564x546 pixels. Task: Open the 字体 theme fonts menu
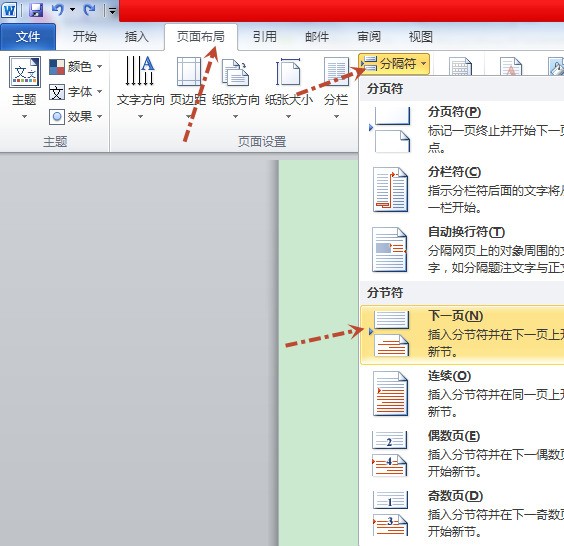[x=76, y=92]
